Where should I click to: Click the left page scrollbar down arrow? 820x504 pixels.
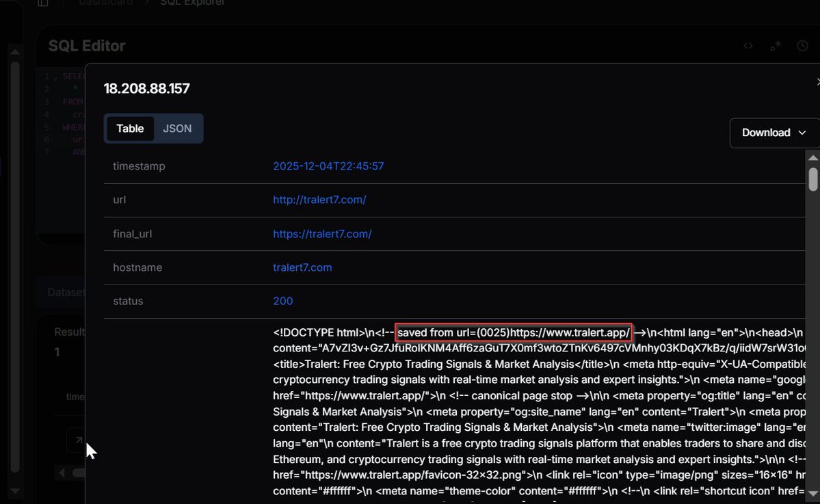coord(14,491)
